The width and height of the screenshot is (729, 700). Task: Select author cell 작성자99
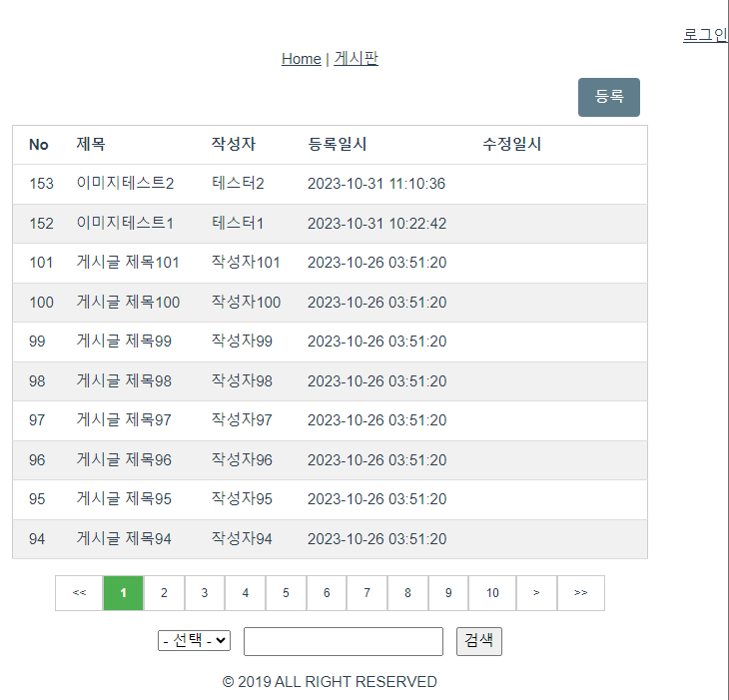(242, 342)
